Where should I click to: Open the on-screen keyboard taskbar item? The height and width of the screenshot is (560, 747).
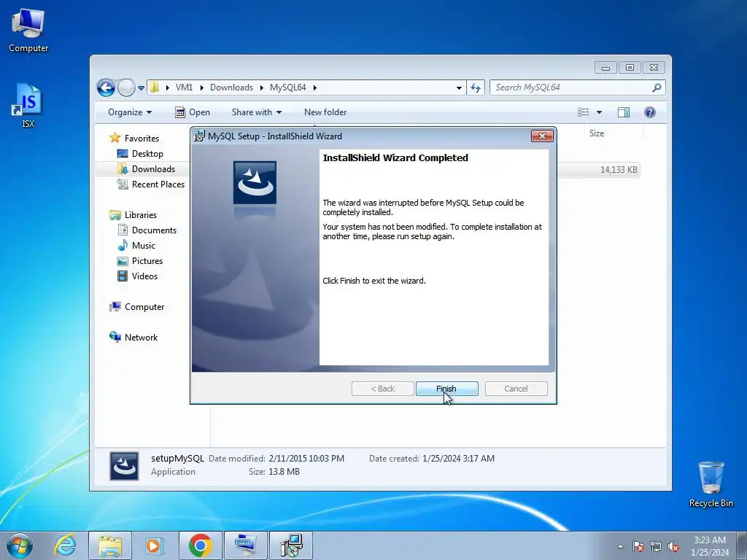click(245, 545)
